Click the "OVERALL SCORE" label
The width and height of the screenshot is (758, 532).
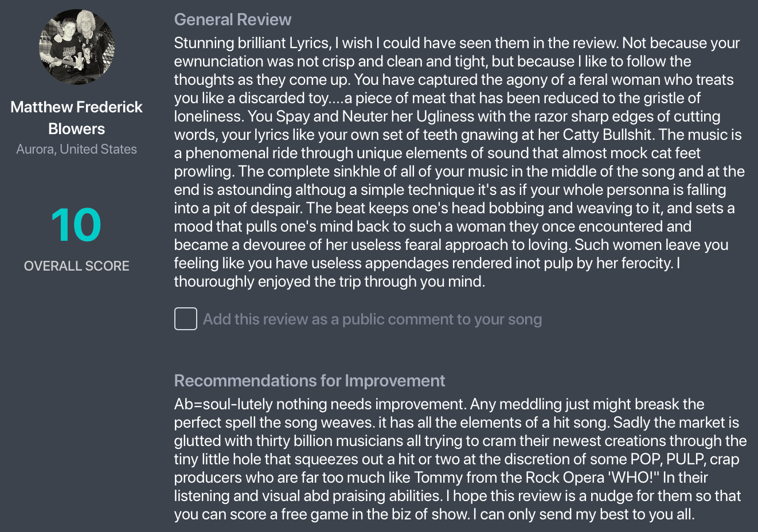pos(76,266)
